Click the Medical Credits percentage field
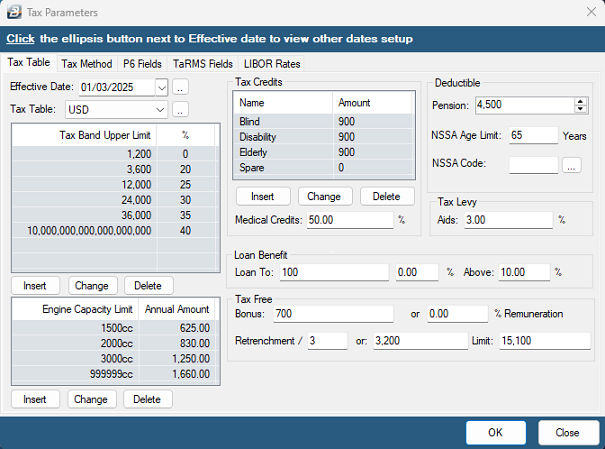605x449 pixels. (350, 220)
